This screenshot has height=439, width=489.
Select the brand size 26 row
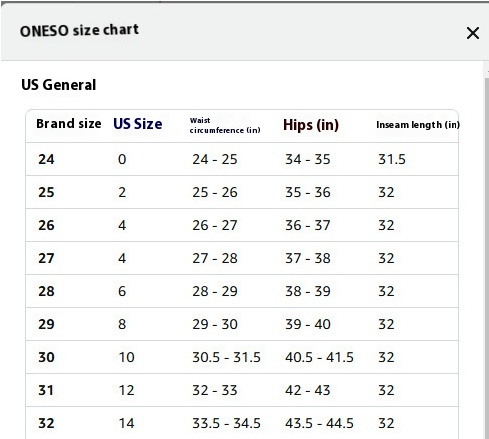click(242, 225)
